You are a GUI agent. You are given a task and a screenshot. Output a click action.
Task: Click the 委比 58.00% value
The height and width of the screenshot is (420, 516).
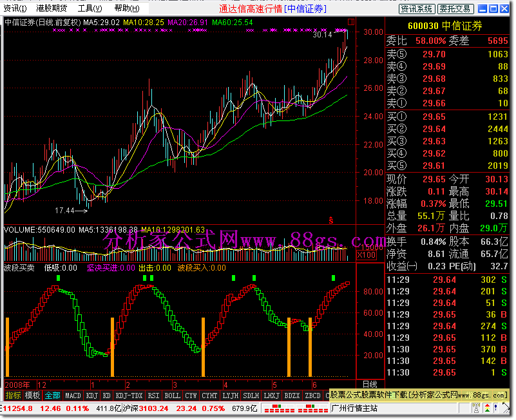(x=431, y=41)
